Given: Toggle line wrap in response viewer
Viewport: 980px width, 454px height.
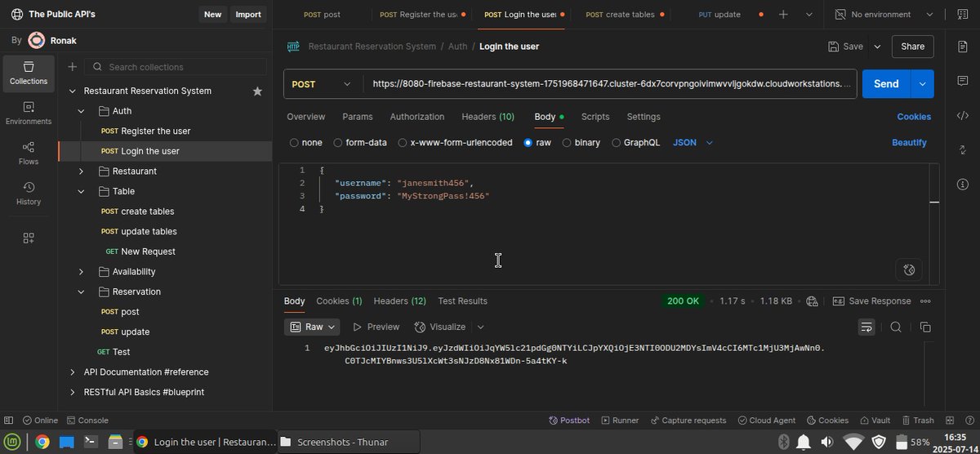Looking at the screenshot, I should [x=866, y=327].
